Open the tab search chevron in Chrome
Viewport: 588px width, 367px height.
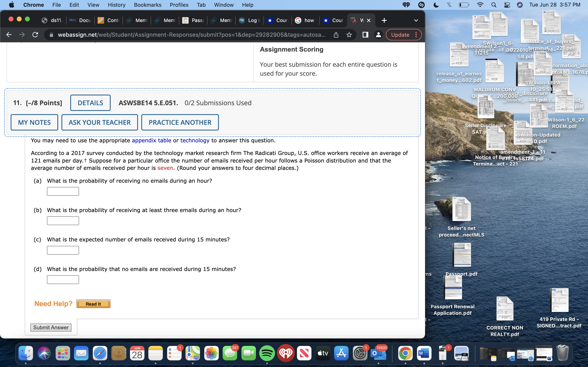click(416, 20)
